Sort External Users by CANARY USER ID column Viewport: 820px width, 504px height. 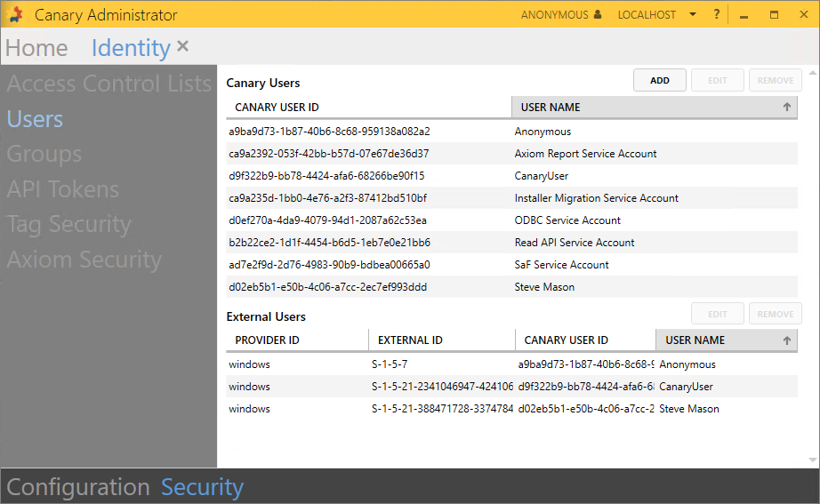585,340
